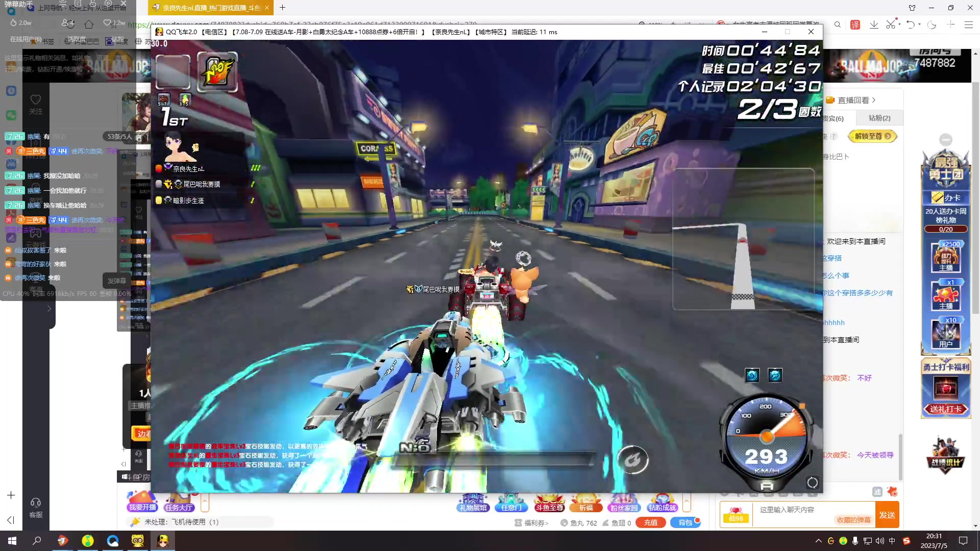This screenshot has width=980, height=551.
Task: Click the 发弹幕 button in danmaku helper
Action: pos(117,281)
